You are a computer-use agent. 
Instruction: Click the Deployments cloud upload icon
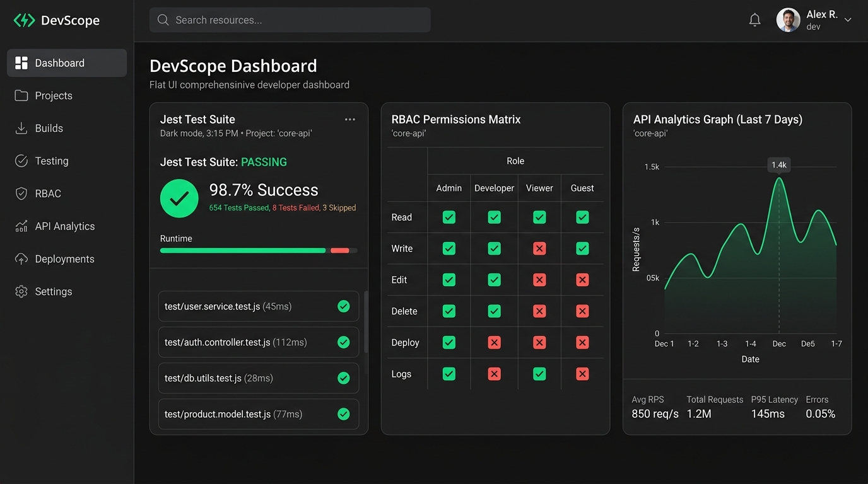pos(21,259)
